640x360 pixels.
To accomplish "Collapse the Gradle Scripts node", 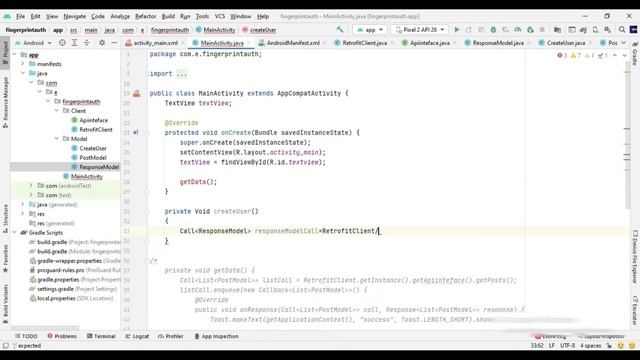I will [15, 232].
